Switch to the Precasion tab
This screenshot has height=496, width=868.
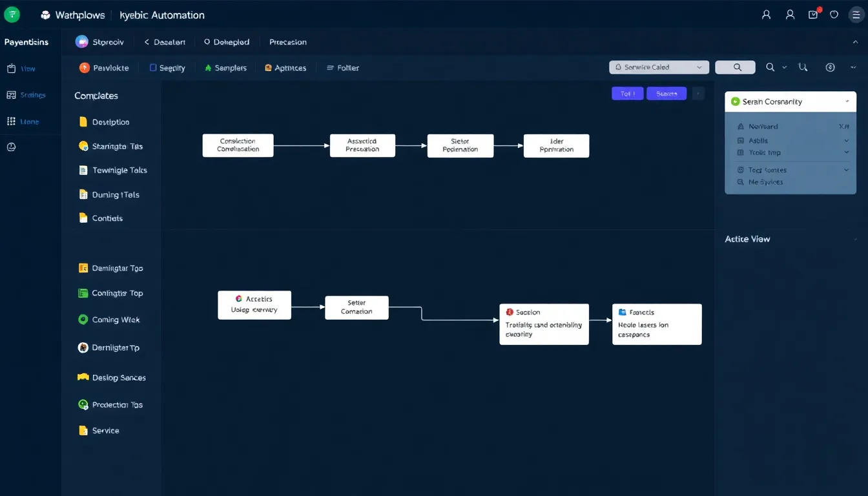point(287,41)
